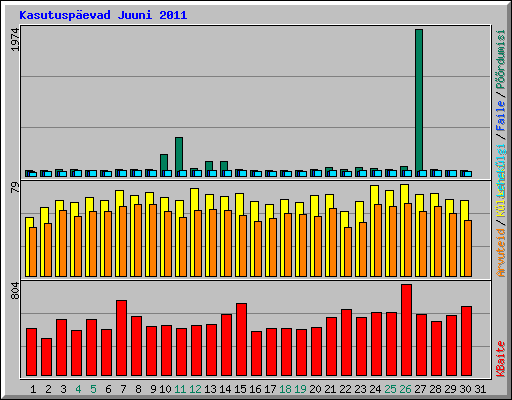512x400 pixels.
Task: Click the day label 1 on the x-axis
Action: point(33,389)
